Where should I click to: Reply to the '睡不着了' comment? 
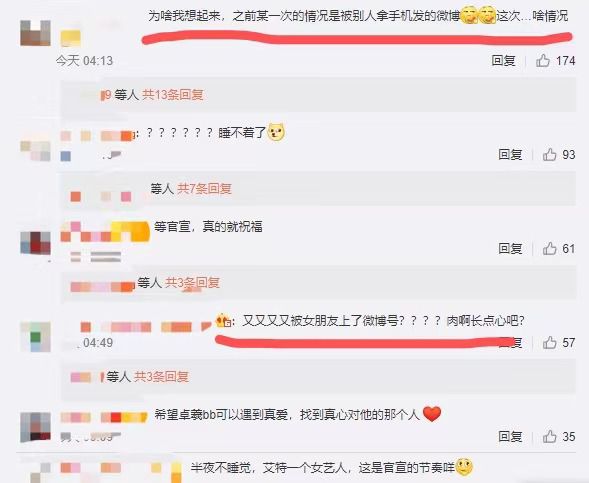coord(510,154)
